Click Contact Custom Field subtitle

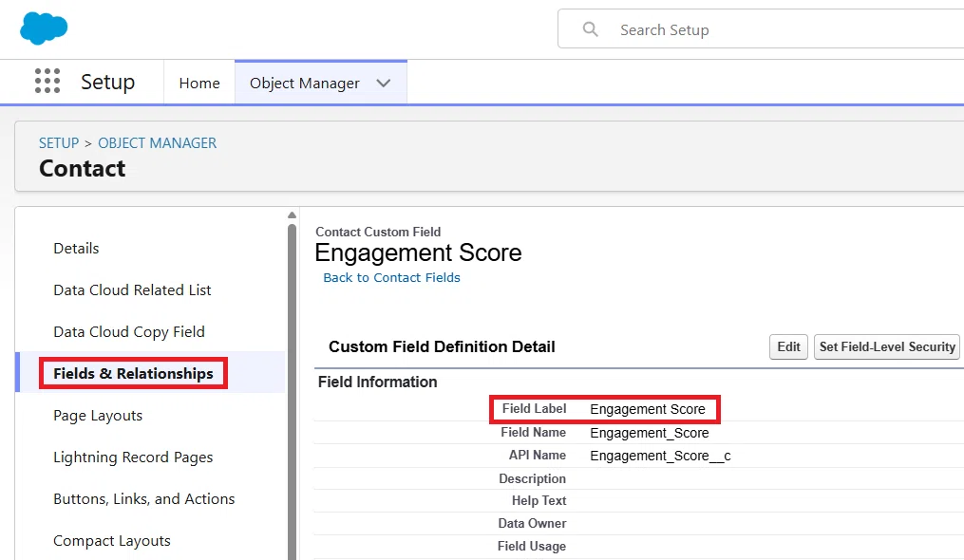point(378,232)
